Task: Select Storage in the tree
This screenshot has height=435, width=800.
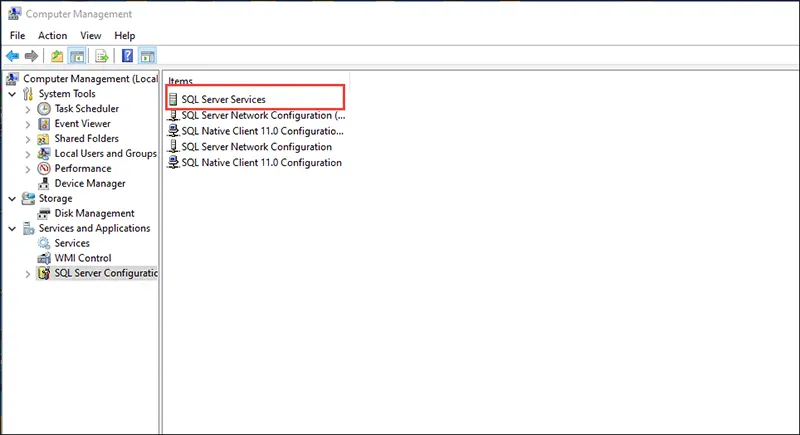Action: point(56,198)
